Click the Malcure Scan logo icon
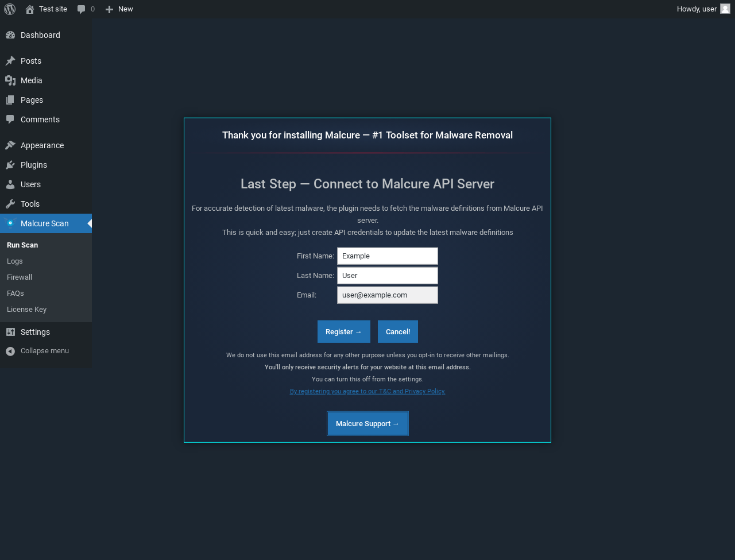Image resolution: width=735 pixels, height=560 pixels. click(10, 223)
